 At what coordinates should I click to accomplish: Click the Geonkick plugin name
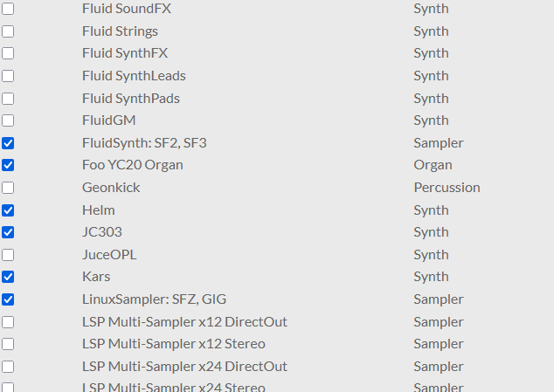(x=111, y=188)
